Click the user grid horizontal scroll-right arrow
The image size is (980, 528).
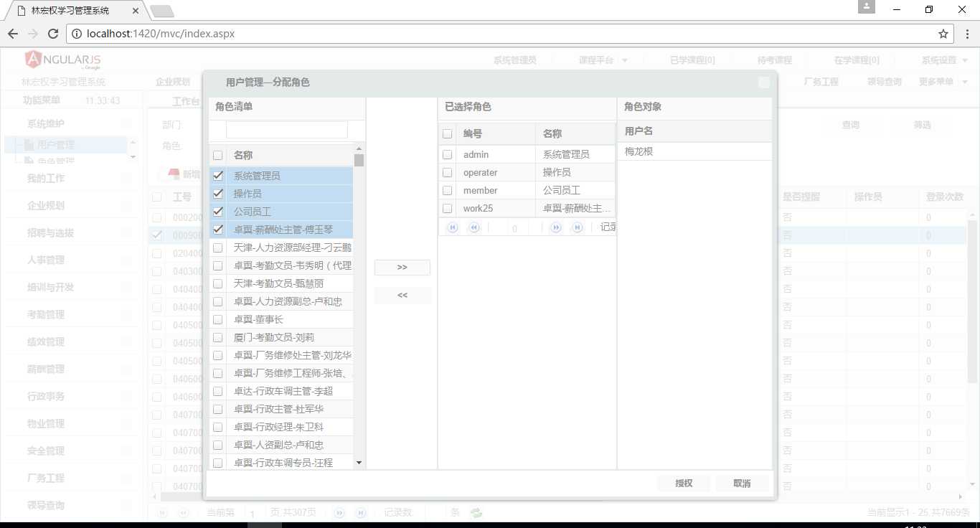[961, 496]
